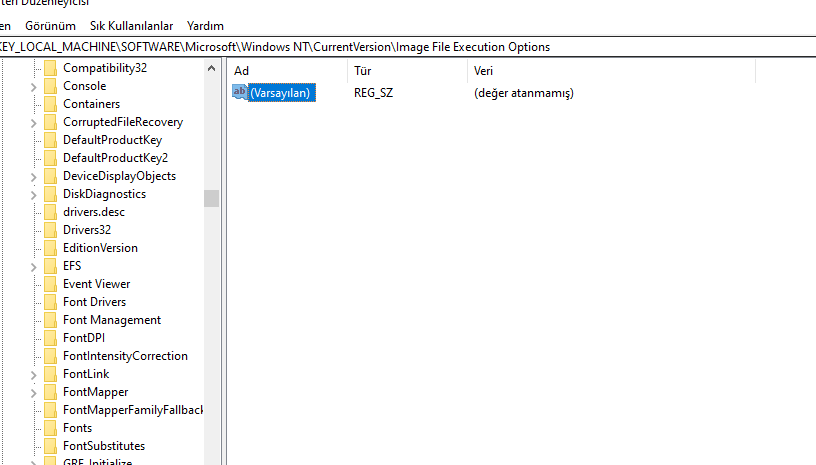Image resolution: width=816 pixels, height=465 pixels.
Task: Click the Console folder icon
Action: pos(50,86)
